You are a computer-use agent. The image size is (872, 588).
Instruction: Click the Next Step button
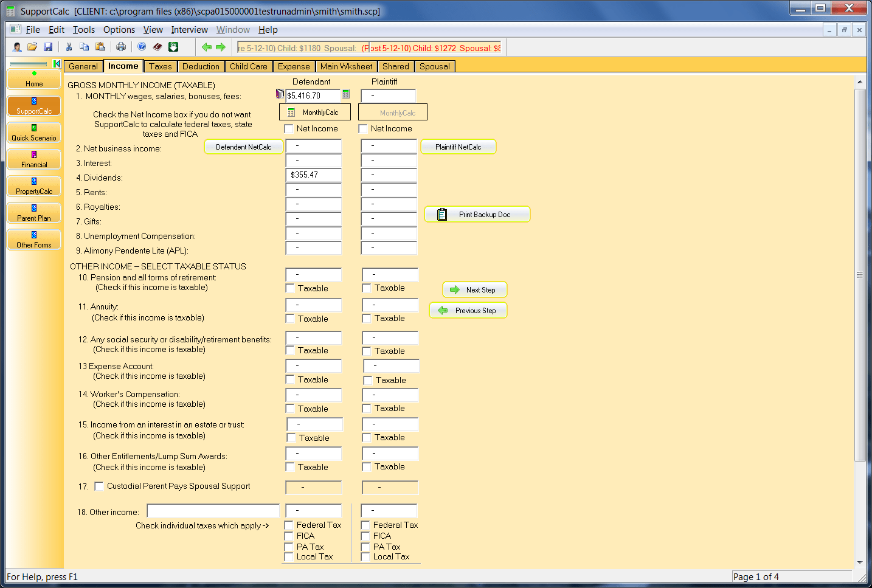pyautogui.click(x=475, y=289)
